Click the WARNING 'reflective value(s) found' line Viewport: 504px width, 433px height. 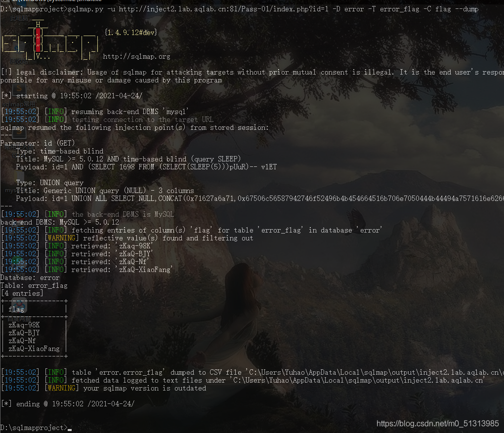coord(127,238)
